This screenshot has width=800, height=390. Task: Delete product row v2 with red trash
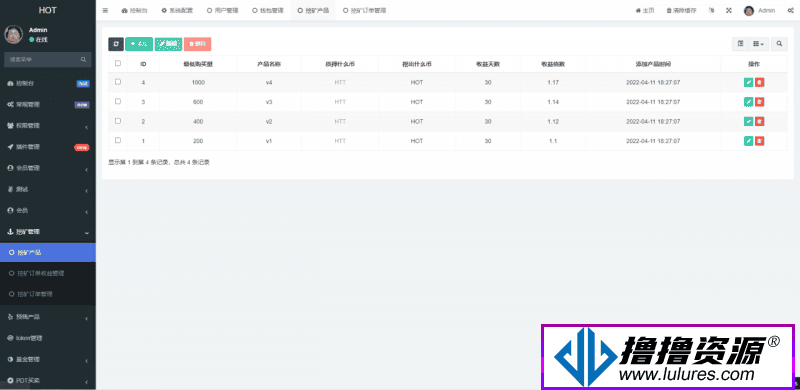click(x=760, y=121)
